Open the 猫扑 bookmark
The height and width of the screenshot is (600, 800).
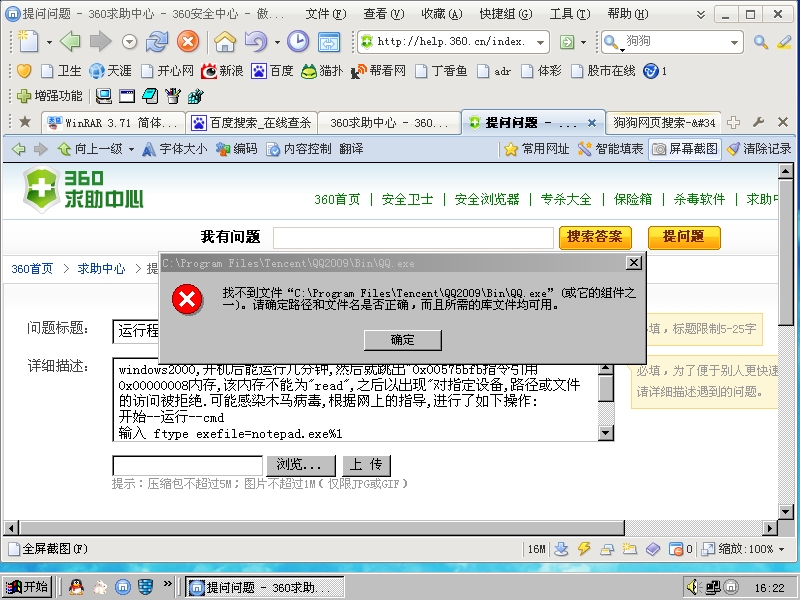(x=322, y=71)
